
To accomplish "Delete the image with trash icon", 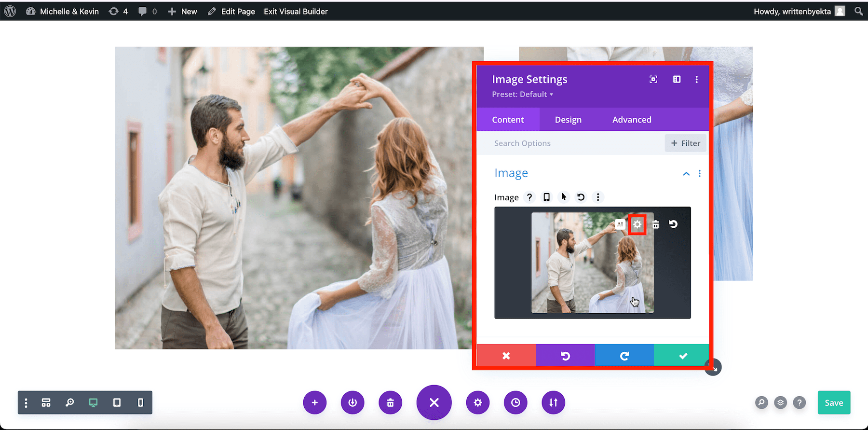I will coord(656,224).
